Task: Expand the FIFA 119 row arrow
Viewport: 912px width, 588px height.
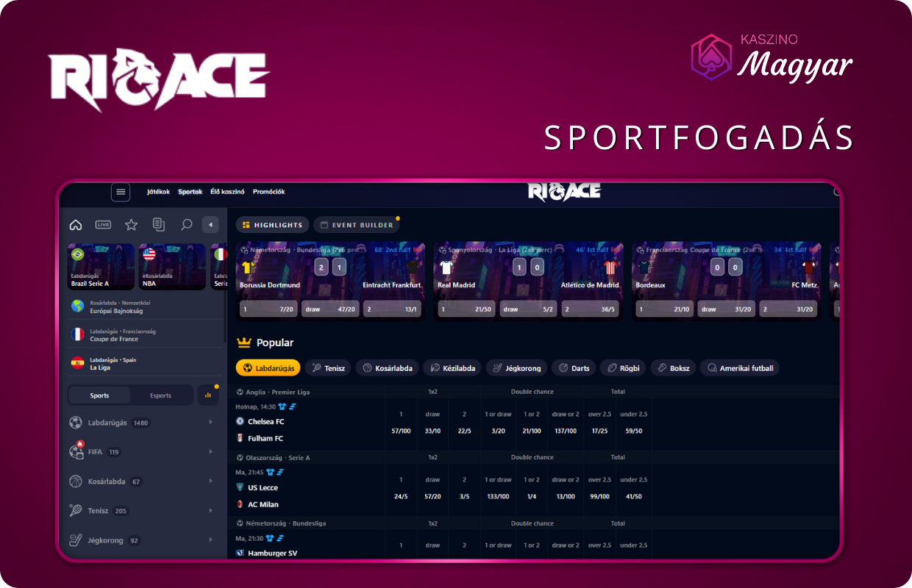Action: [211, 452]
